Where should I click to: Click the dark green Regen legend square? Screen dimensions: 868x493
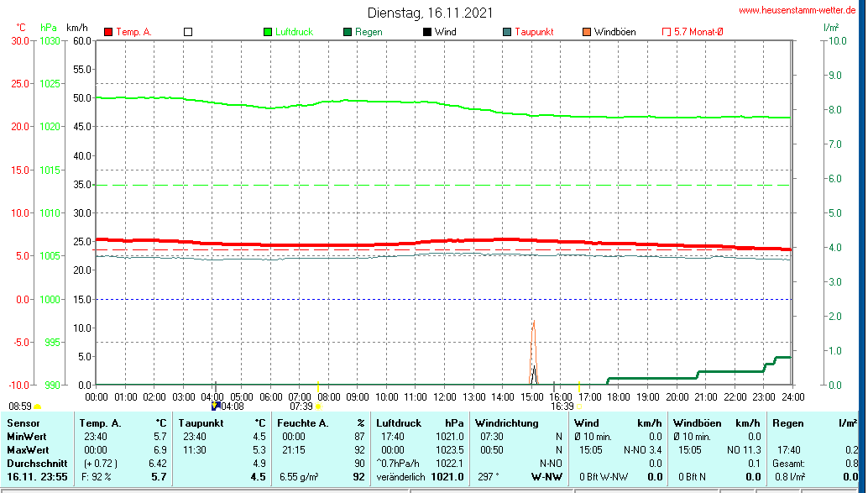pos(348,32)
